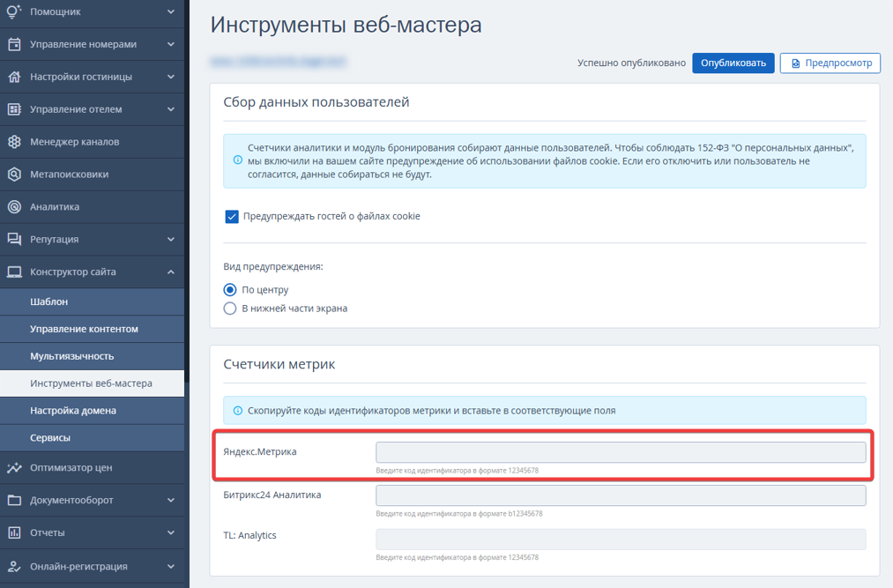The image size is (893, 588).
Task: Click the Помощник lightbulb icon
Action: (x=14, y=11)
